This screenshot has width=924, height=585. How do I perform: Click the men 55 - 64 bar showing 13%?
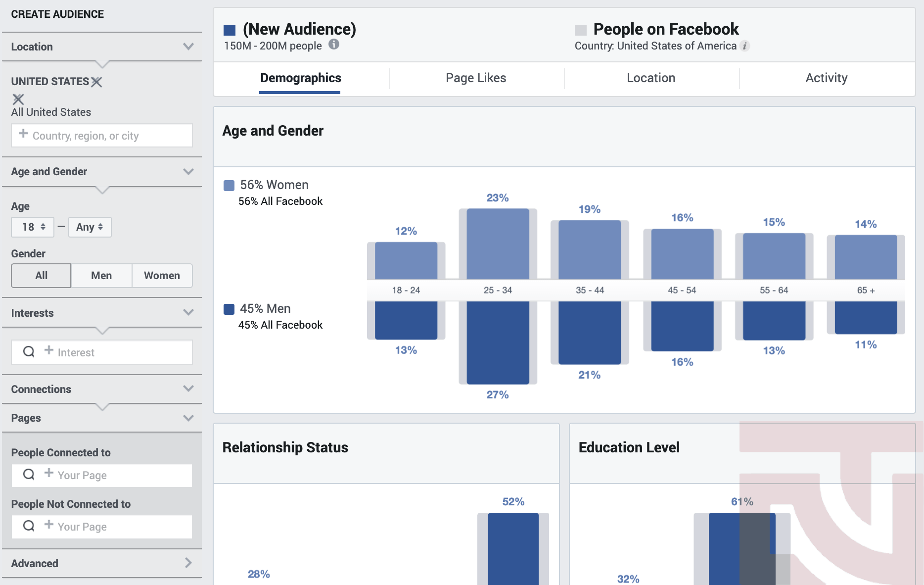[x=774, y=320]
